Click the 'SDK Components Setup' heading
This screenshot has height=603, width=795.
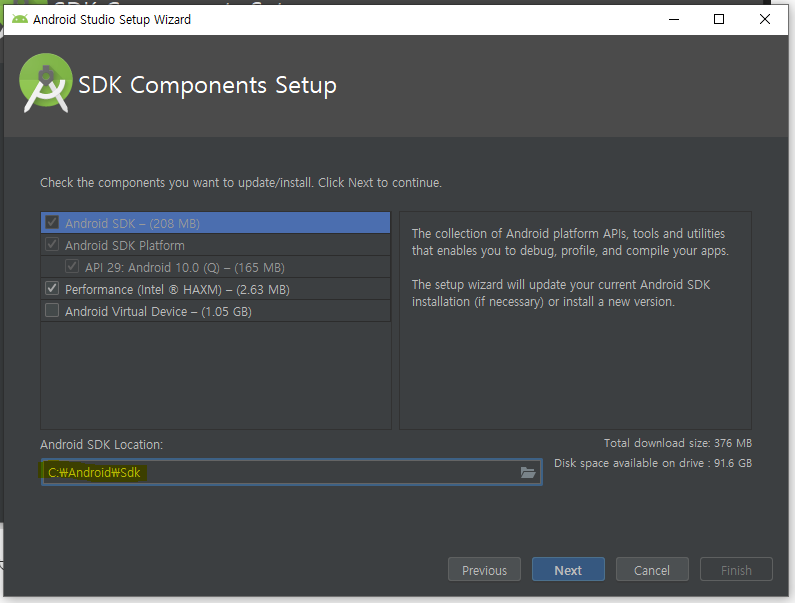(207, 85)
